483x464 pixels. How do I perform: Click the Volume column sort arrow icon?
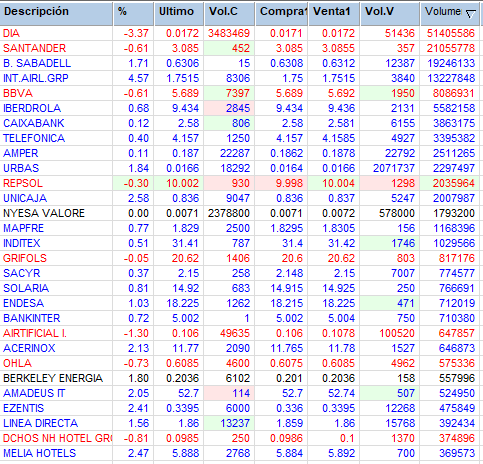tap(470, 14)
